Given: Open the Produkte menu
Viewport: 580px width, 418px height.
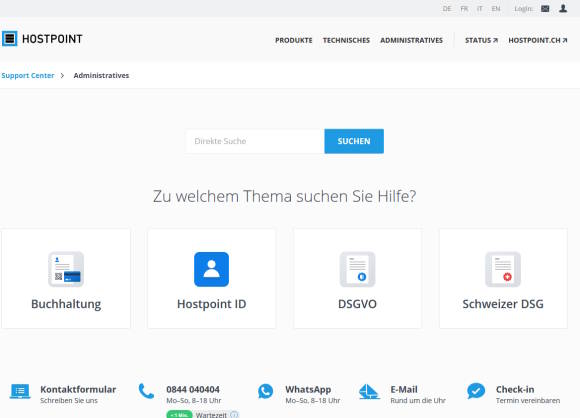Looking at the screenshot, I should tap(294, 40).
